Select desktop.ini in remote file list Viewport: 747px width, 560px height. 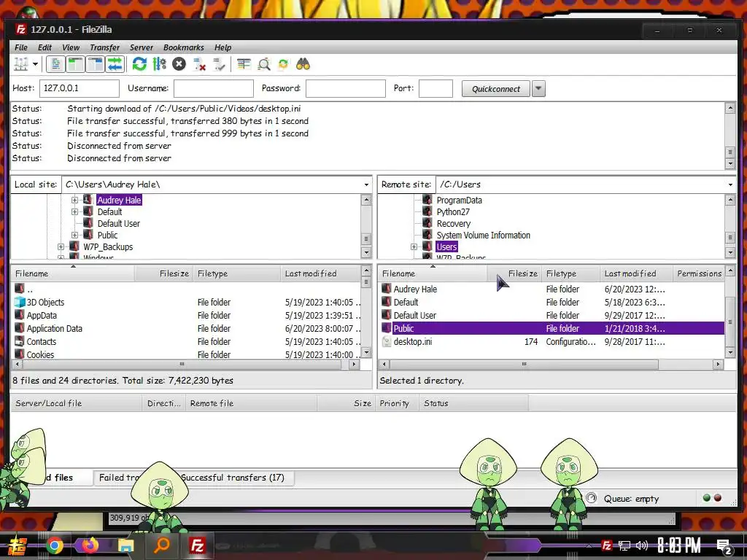click(x=413, y=341)
